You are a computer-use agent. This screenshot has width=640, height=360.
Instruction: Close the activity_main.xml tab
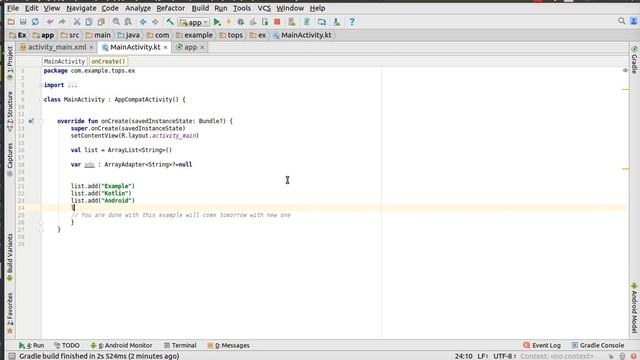click(91, 47)
